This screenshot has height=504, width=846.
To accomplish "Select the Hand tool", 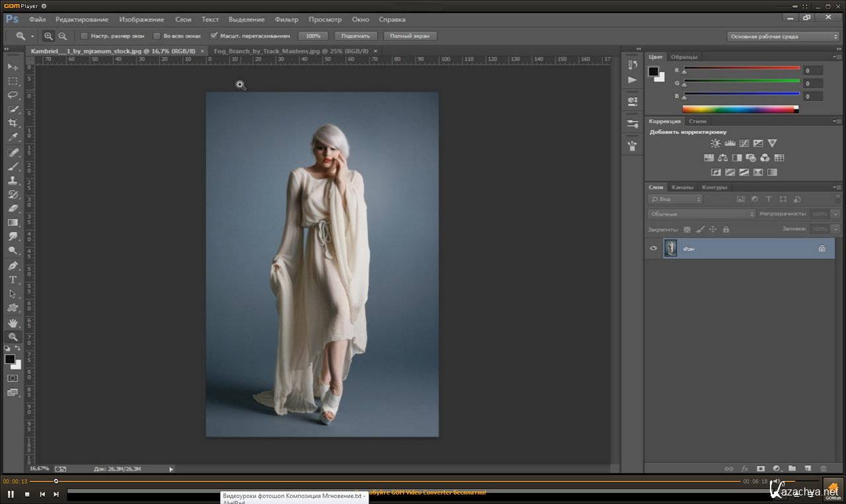I will 13,322.
